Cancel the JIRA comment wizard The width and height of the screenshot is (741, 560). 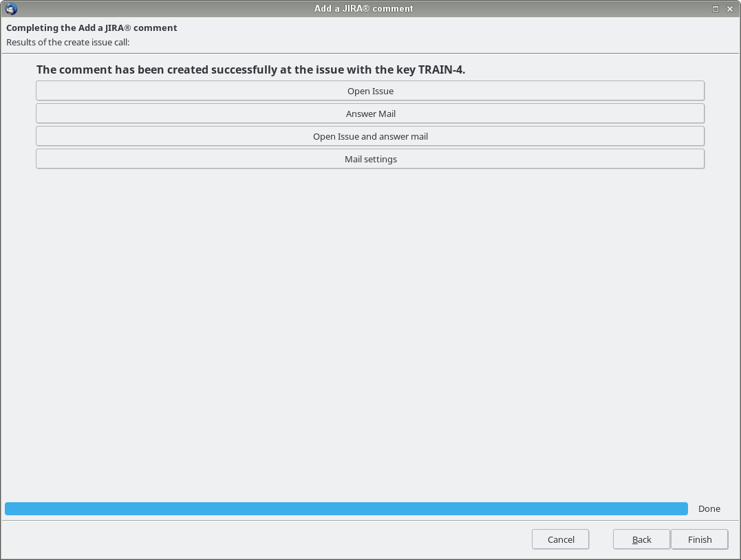click(561, 539)
